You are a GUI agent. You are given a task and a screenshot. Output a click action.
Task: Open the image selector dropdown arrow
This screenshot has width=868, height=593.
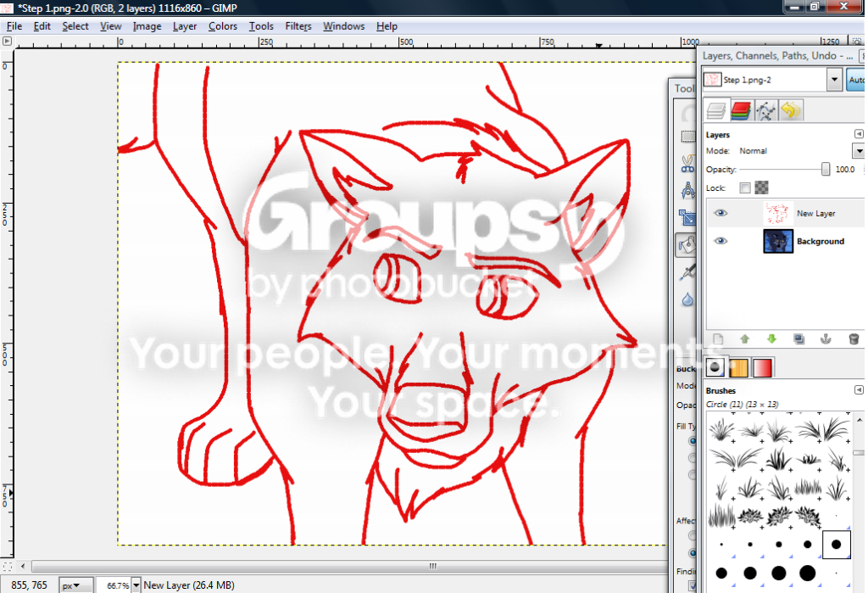[x=835, y=80]
